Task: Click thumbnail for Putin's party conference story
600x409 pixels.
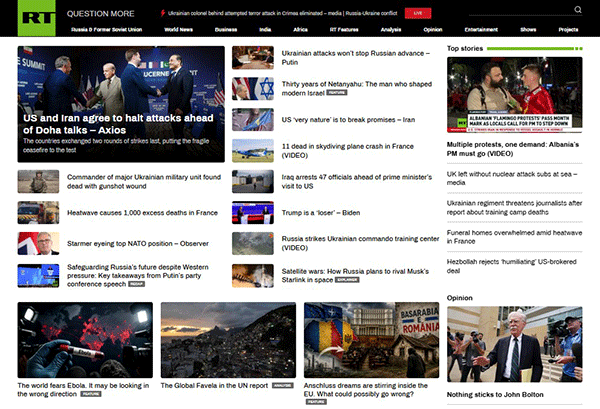Action: tap(38, 275)
